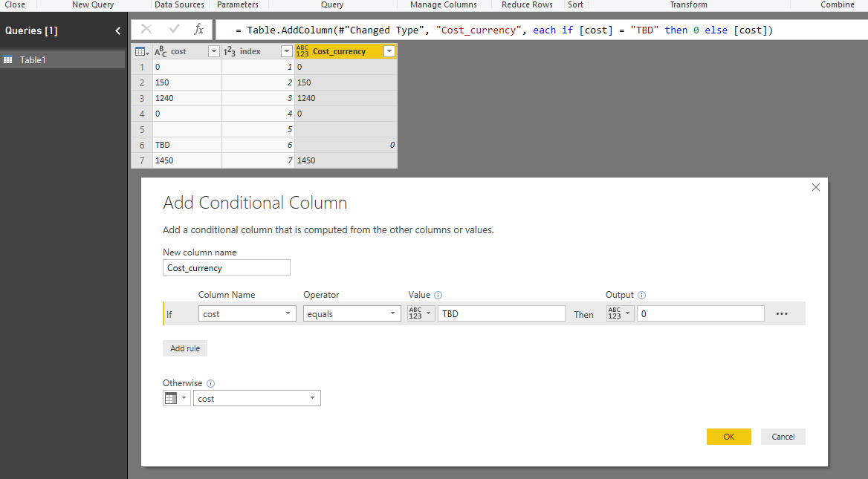Screen dimensions: 868x479
Task: Open the cost column filter dropdown
Action: point(214,51)
